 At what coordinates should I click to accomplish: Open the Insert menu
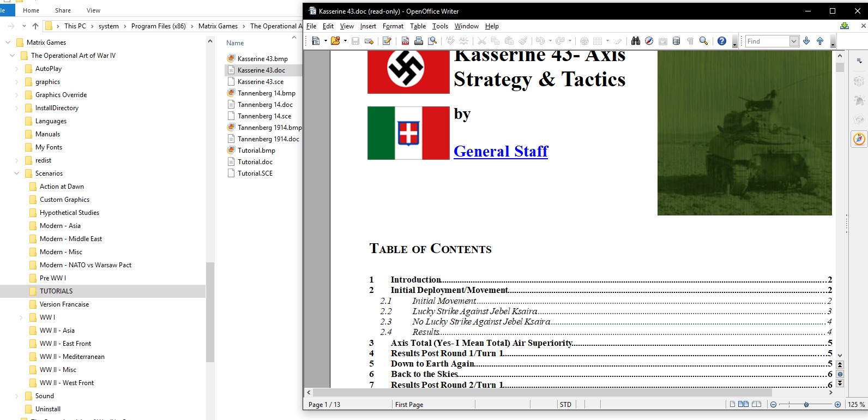[368, 26]
